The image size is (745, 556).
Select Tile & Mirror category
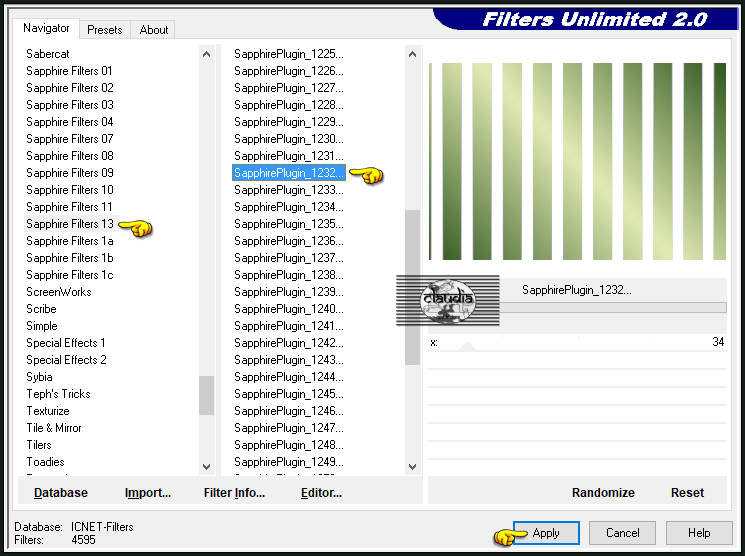pyautogui.click(x=54, y=428)
